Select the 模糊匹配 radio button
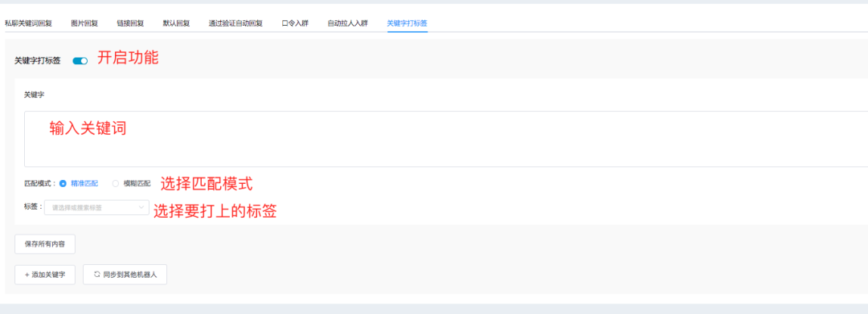This screenshot has height=314, width=868. (116, 183)
